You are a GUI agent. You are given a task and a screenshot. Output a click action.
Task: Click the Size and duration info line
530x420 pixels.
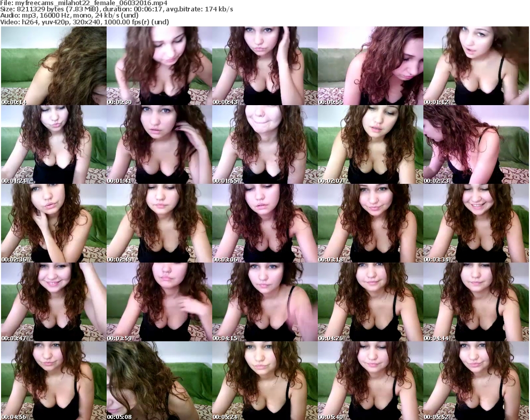tap(116, 9)
